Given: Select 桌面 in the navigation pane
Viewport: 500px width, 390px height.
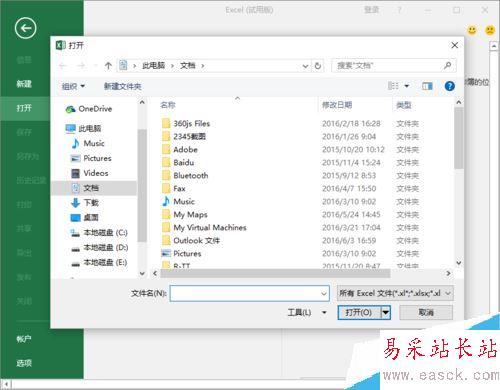Looking at the screenshot, I should tap(85, 218).
